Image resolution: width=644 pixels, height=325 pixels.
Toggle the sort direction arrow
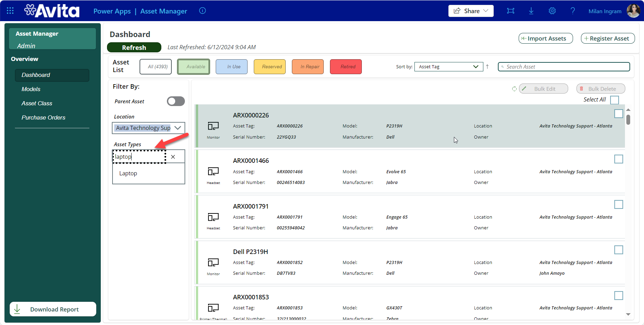click(x=487, y=67)
